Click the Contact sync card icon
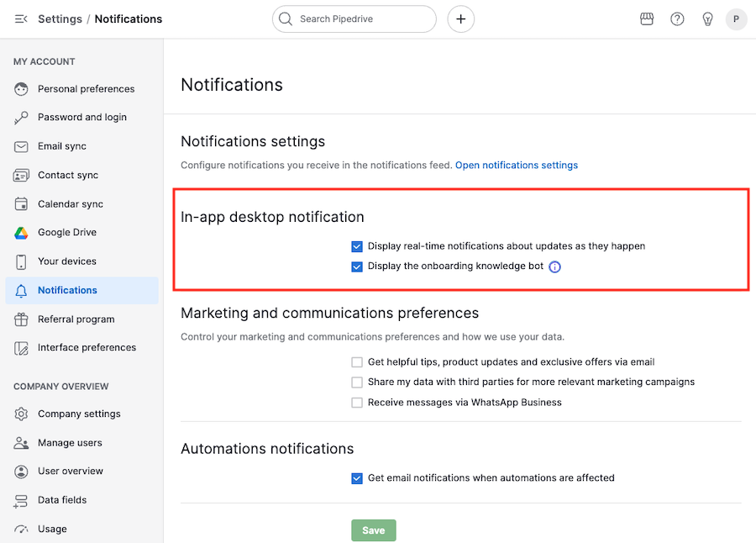 [x=21, y=175]
